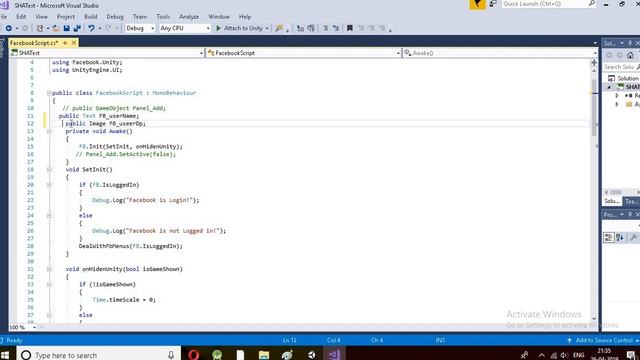Click the Decrease Indent icon
This screenshot has width=640, height=360.
tap(325, 28)
